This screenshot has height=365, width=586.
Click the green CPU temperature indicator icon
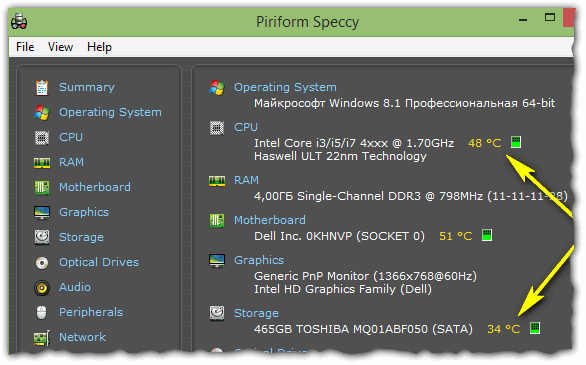click(x=516, y=142)
